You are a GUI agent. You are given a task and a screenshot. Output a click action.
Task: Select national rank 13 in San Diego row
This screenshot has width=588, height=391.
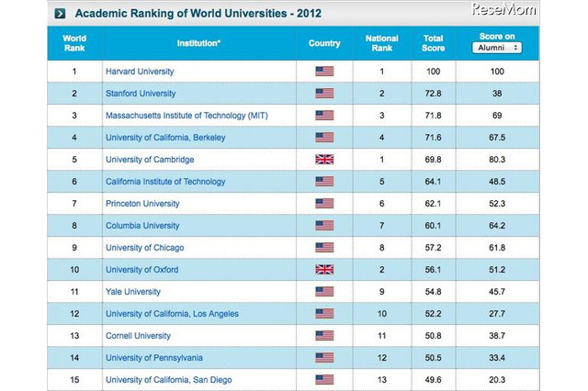pyautogui.click(x=382, y=380)
